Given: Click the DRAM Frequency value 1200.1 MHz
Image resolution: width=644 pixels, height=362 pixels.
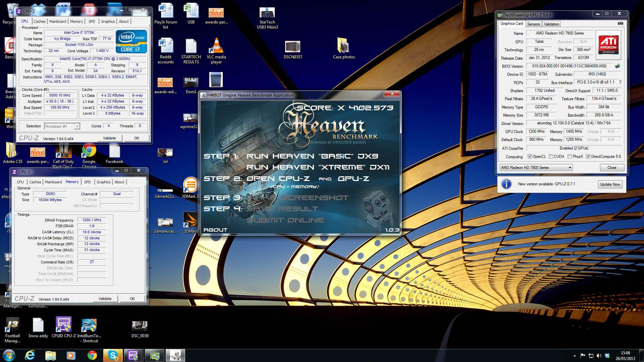Looking at the screenshot, I should [x=92, y=220].
